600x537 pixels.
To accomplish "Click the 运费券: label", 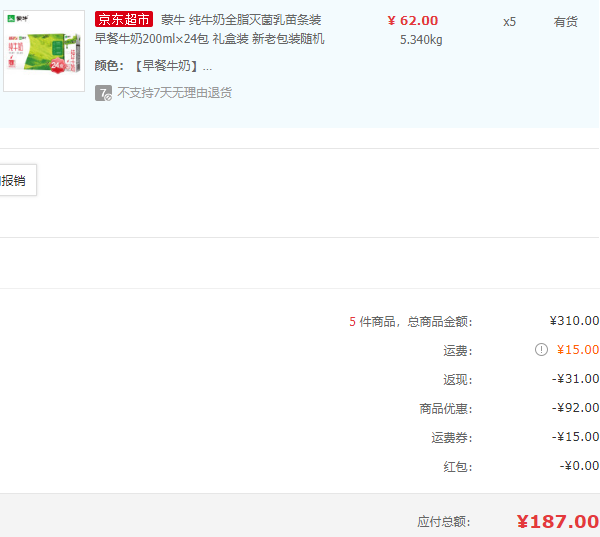I will pyautogui.click(x=452, y=437).
